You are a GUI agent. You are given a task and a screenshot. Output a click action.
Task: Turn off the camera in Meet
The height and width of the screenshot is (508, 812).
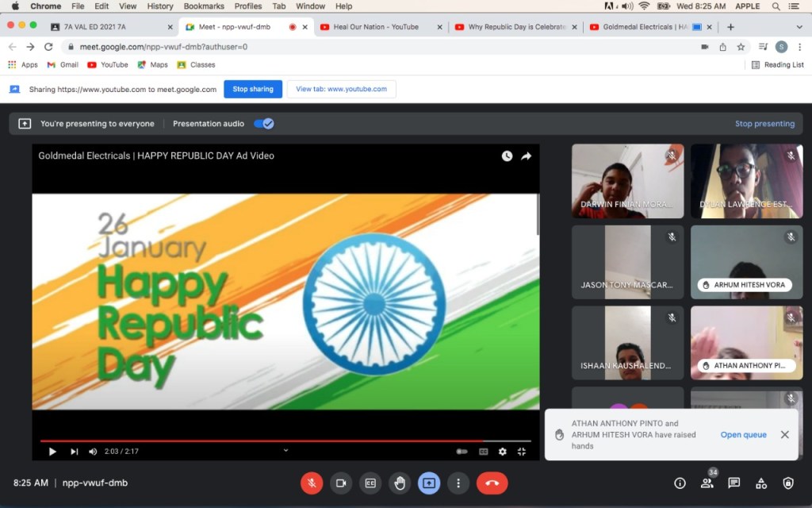(x=341, y=483)
